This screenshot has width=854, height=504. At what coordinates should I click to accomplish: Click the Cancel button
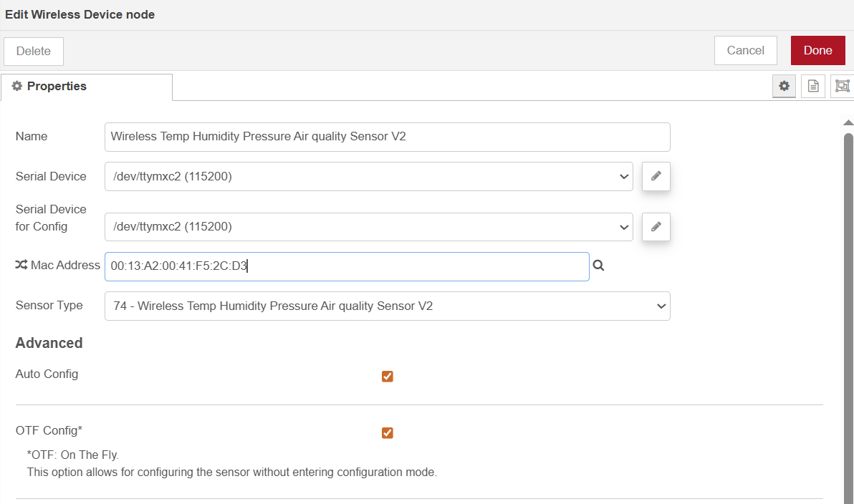click(745, 51)
